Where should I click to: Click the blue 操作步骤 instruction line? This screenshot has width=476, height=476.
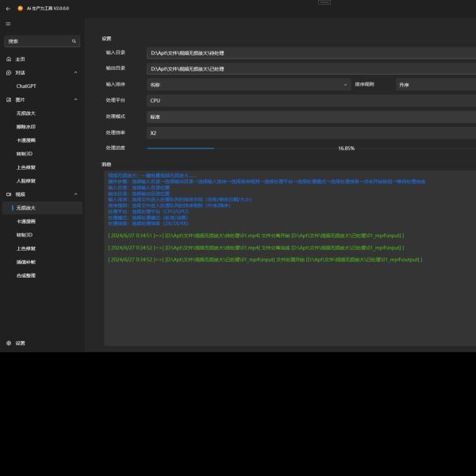(267, 182)
